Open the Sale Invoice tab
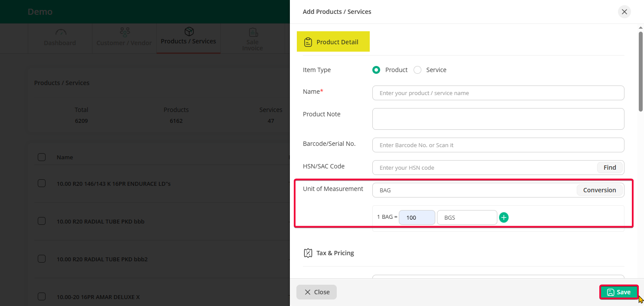Screen dimensions: 644x306 point(253,38)
